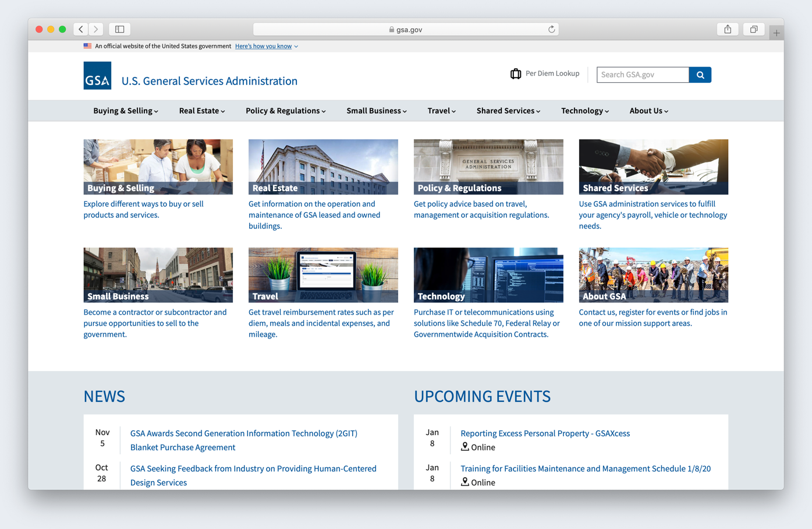Screen dimensions: 812x529
Task: Click Here's how you know link
Action: pyautogui.click(x=263, y=46)
